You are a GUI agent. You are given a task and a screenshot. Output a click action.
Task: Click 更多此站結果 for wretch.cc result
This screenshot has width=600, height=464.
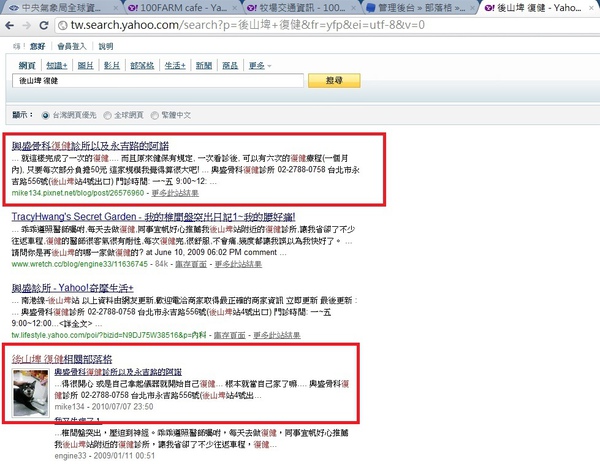point(238,264)
